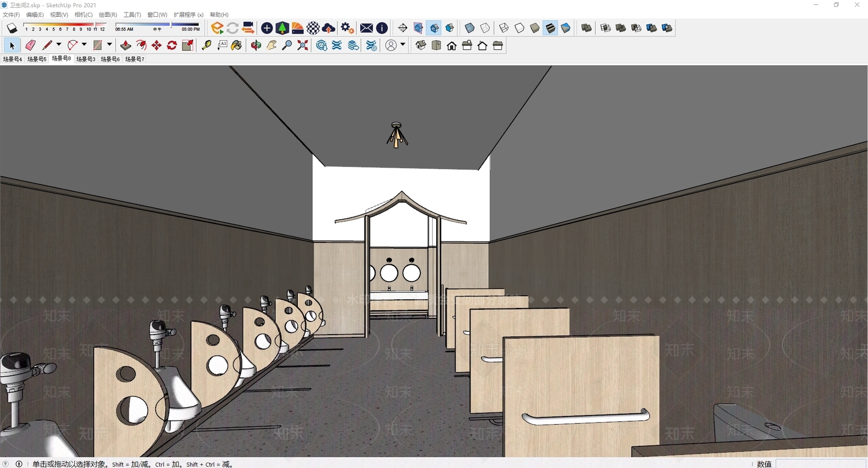This screenshot has height=468, width=868.
Task: Switch to Hidden Line style
Action: (x=519, y=28)
